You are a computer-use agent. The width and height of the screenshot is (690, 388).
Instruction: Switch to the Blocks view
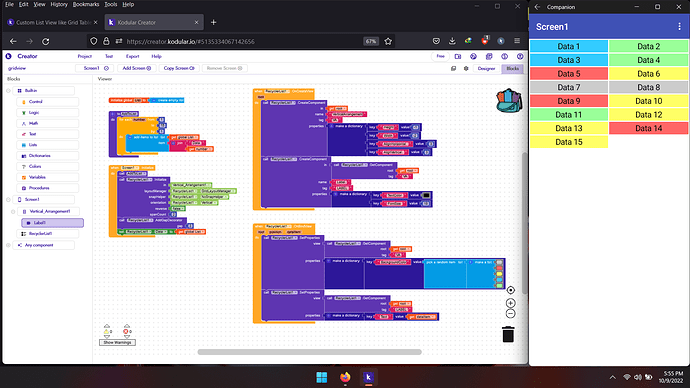pos(512,69)
